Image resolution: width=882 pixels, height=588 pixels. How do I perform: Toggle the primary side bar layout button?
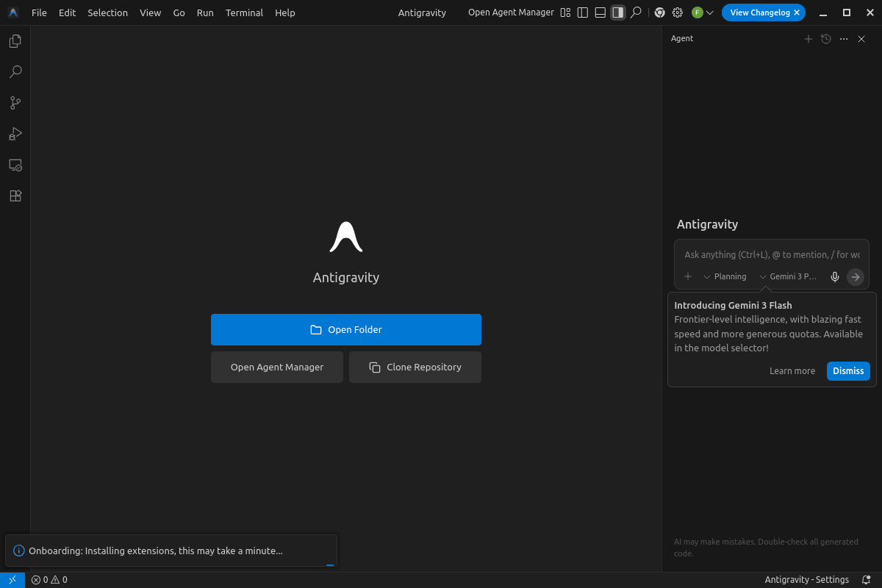point(582,12)
